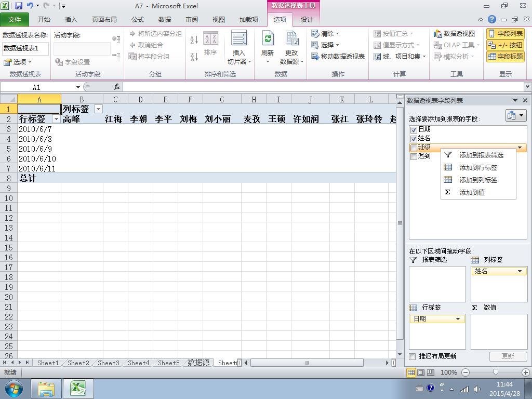Sort ascending with the A-Z icon
Image resolution: width=532 pixels, height=399 pixels.
point(194,39)
